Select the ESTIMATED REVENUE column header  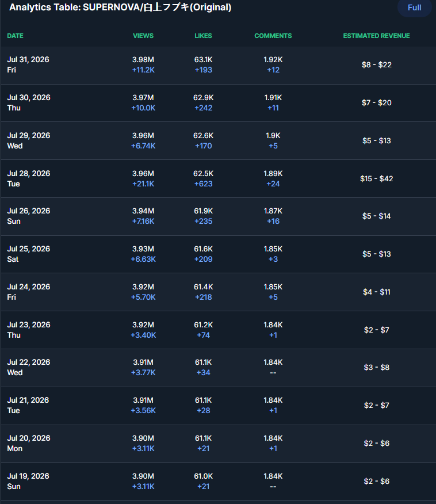tap(377, 36)
